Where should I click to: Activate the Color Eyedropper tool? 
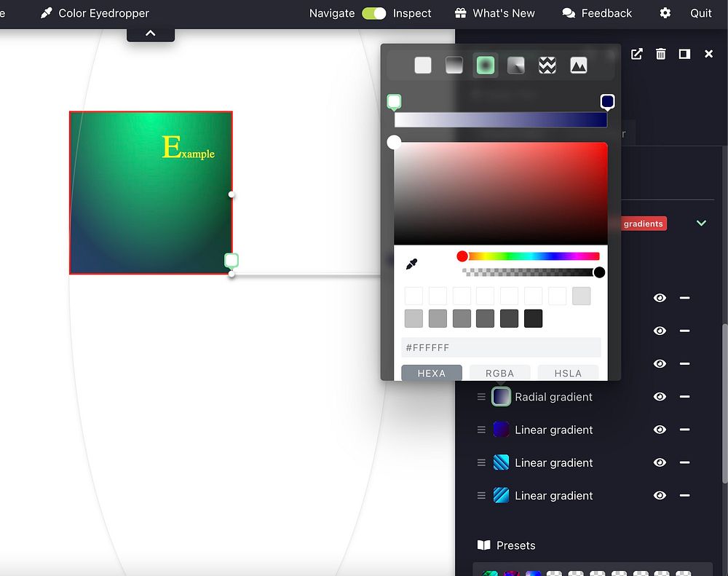(95, 13)
